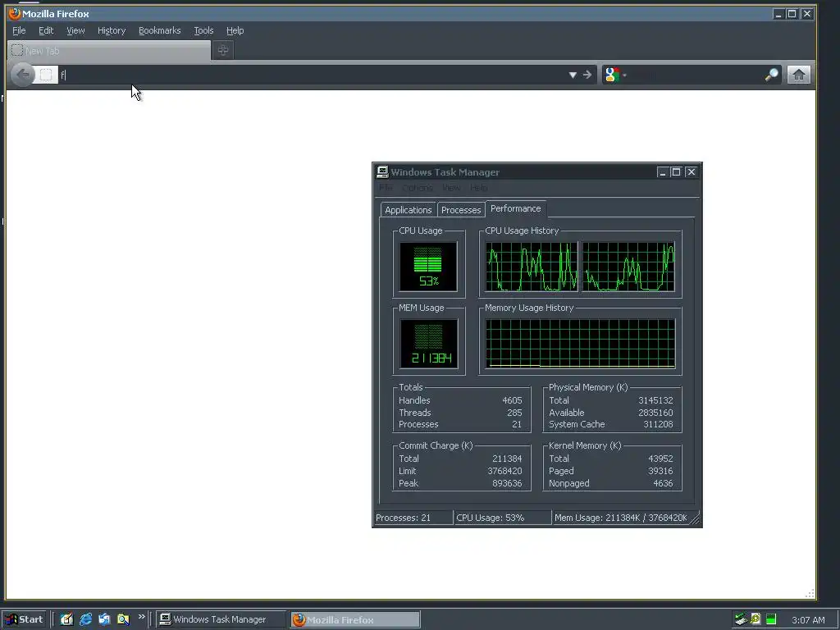
Task: Open Task Manager Help menu
Action: click(478, 188)
